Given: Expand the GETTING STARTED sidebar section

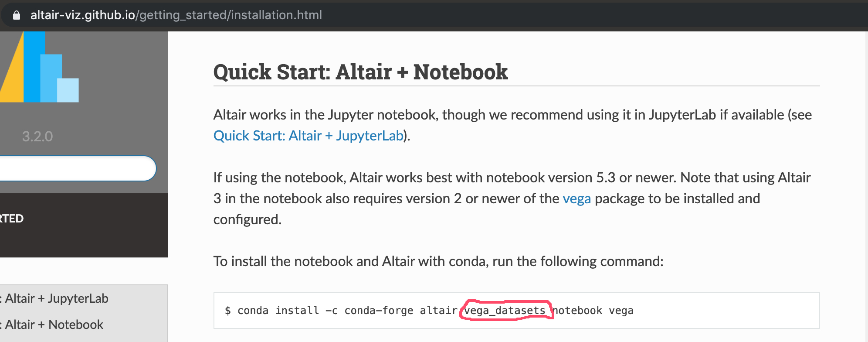Looking at the screenshot, I should (x=12, y=219).
